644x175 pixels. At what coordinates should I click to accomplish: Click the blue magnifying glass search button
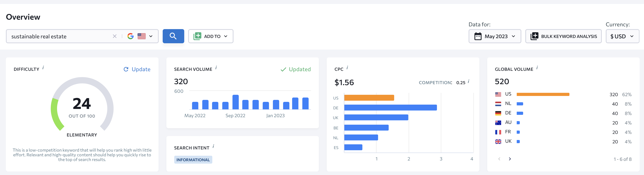(x=173, y=36)
